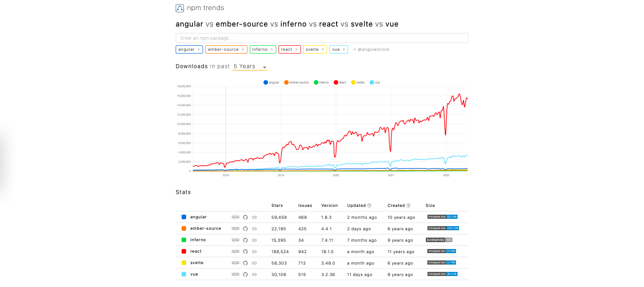The image size is (644, 287).
Task: Open homepage link icon for inferno row
Action: click(254, 240)
